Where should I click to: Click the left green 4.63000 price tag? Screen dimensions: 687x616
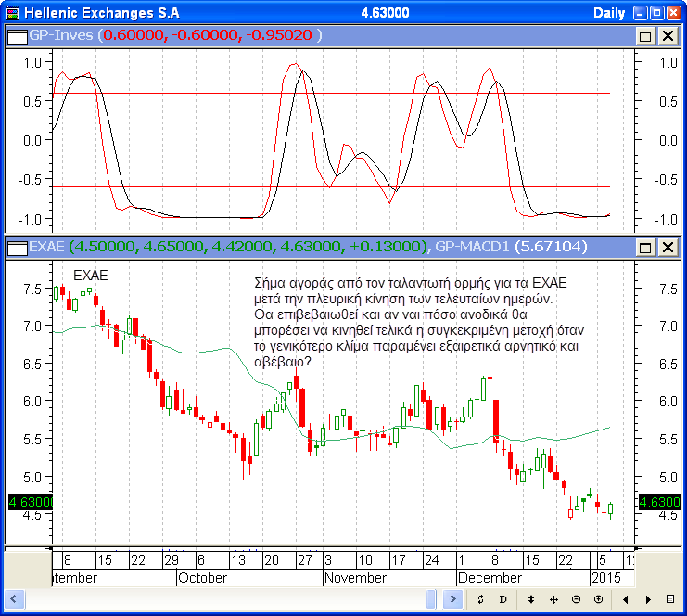tap(31, 502)
